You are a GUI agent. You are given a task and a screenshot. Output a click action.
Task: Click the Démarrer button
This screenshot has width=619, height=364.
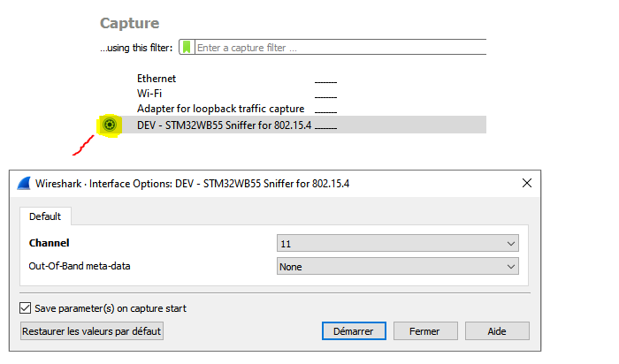point(354,331)
